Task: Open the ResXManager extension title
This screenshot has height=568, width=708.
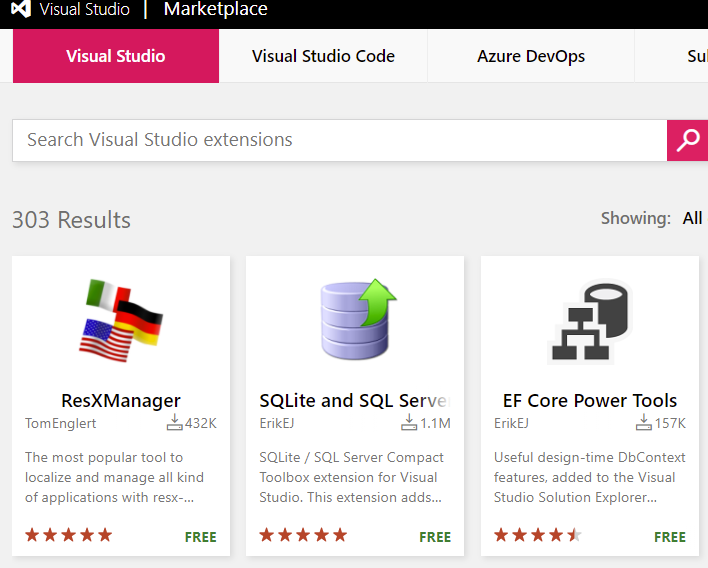Action: (121, 400)
